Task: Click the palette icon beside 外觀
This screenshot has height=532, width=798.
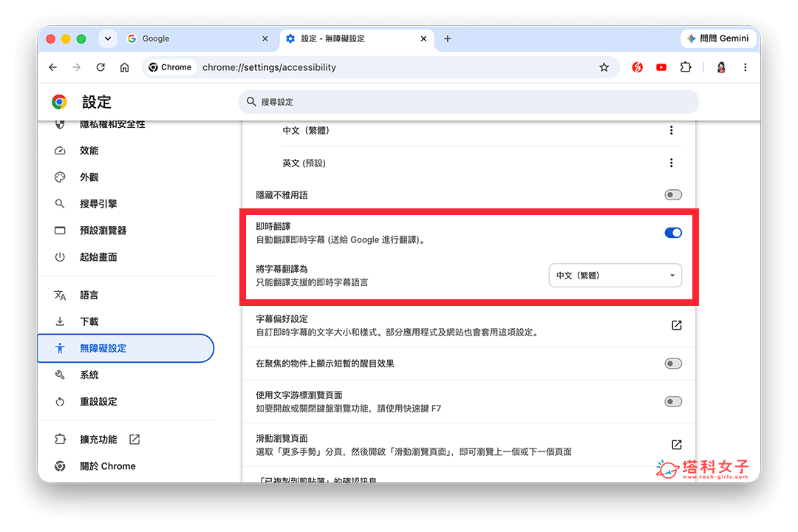Action: point(60,177)
